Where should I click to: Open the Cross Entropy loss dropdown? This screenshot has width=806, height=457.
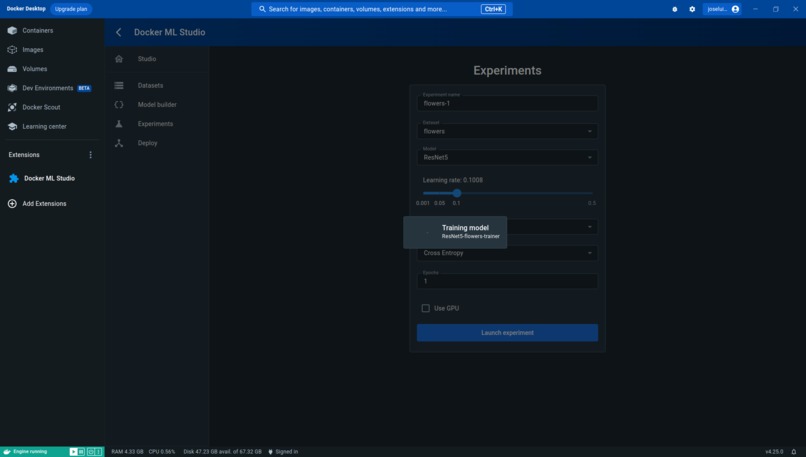507,253
